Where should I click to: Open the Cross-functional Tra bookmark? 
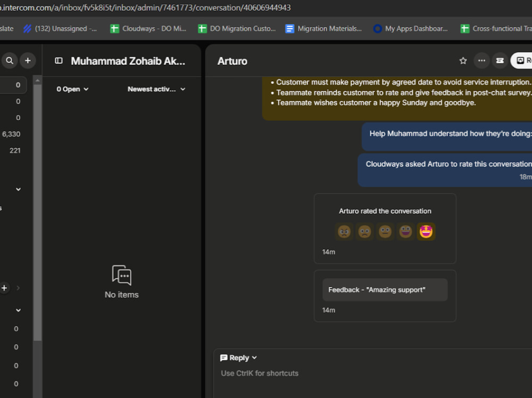click(496, 29)
